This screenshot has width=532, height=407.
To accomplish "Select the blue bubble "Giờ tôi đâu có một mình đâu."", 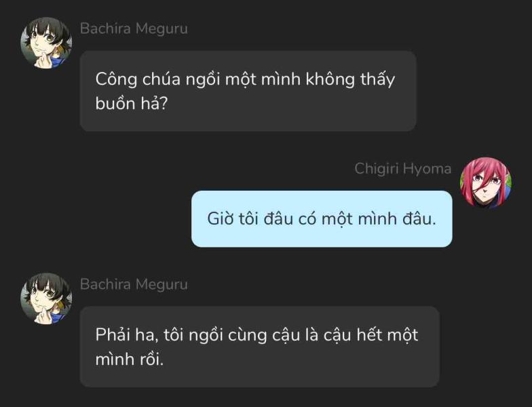I will click(322, 219).
